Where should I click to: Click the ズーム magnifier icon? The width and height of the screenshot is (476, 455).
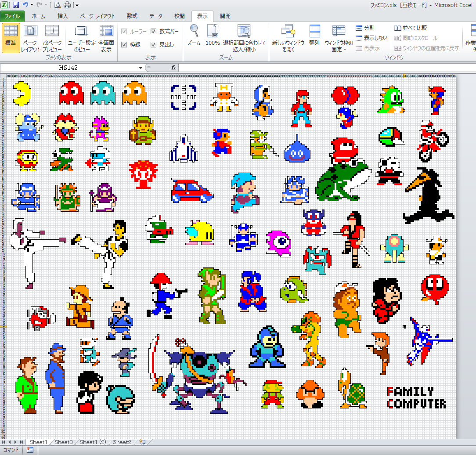(194, 31)
